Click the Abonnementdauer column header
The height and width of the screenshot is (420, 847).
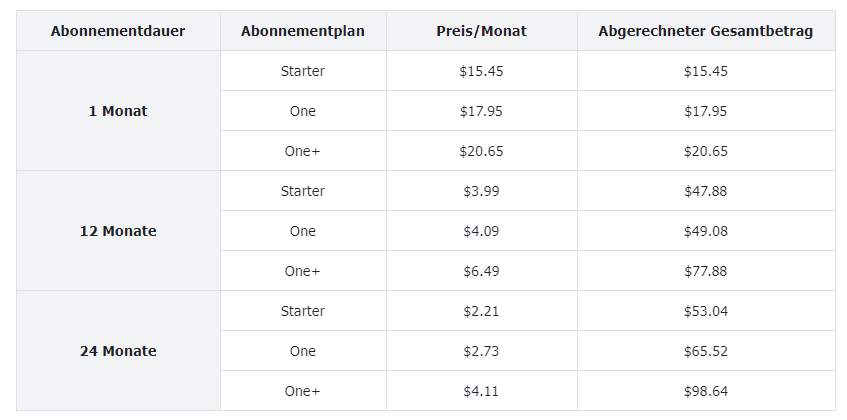point(118,31)
